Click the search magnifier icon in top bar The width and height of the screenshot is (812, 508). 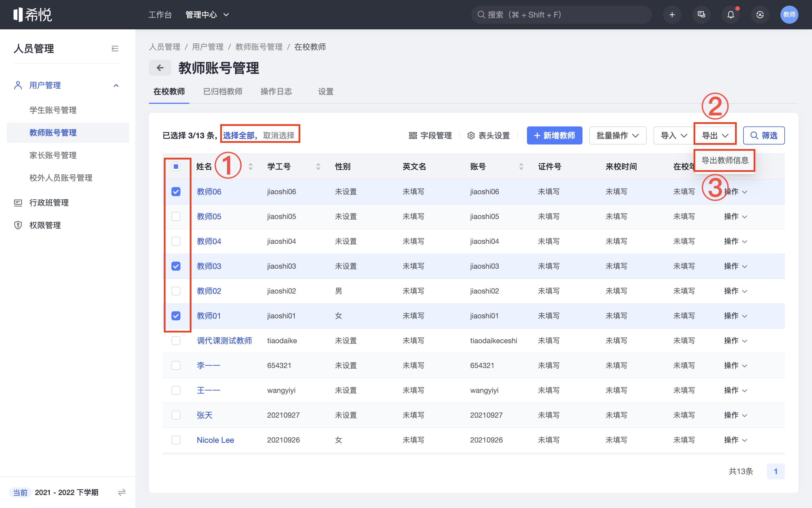tap(481, 15)
